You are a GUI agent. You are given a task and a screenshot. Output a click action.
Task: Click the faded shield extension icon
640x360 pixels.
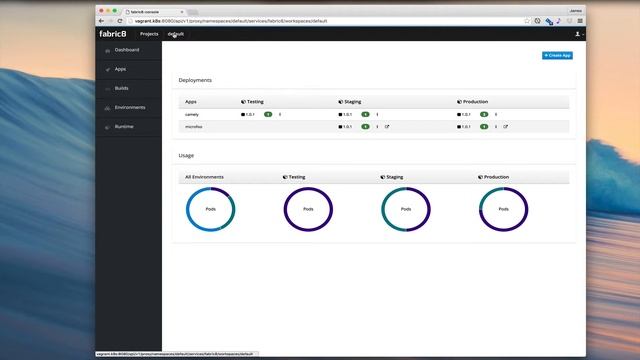tap(569, 21)
